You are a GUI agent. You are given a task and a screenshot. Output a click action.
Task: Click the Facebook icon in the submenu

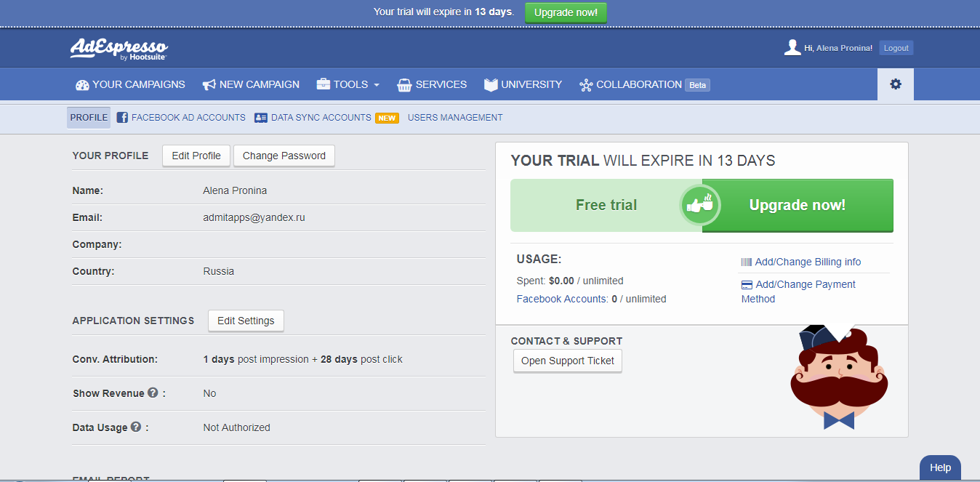[x=123, y=118]
